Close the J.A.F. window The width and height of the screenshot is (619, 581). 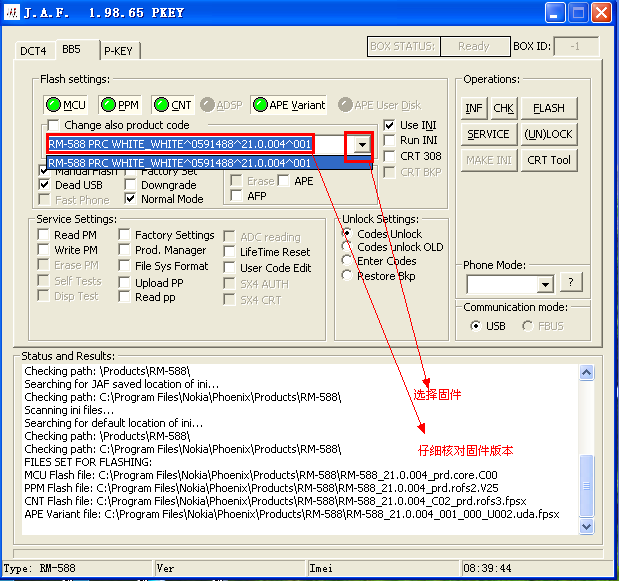click(x=601, y=13)
